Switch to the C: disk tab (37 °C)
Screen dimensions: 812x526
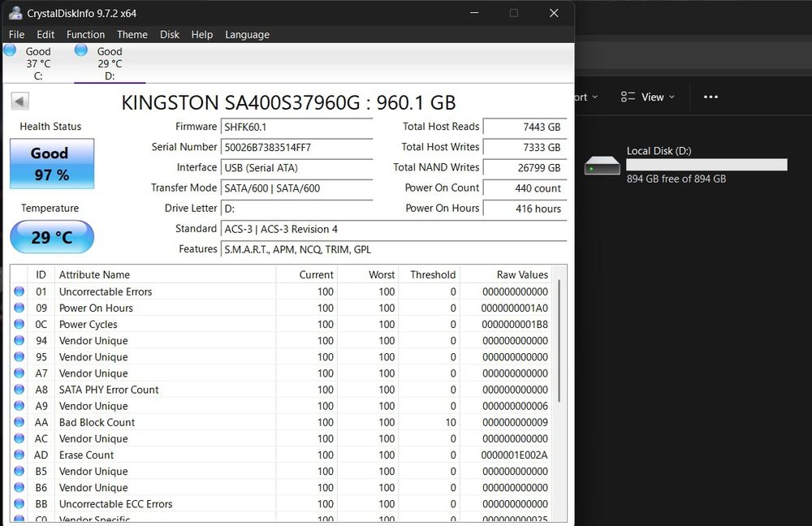tap(38, 63)
